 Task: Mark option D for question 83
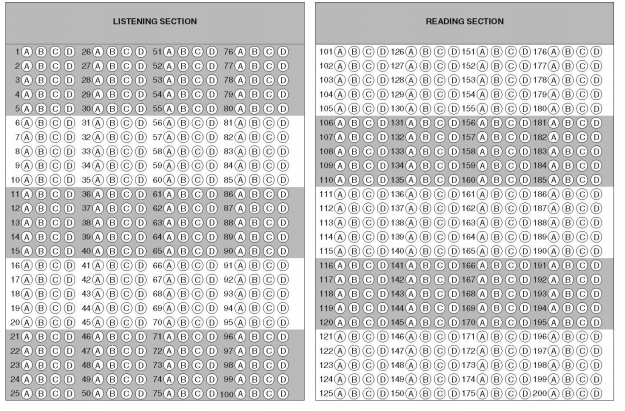(284, 151)
